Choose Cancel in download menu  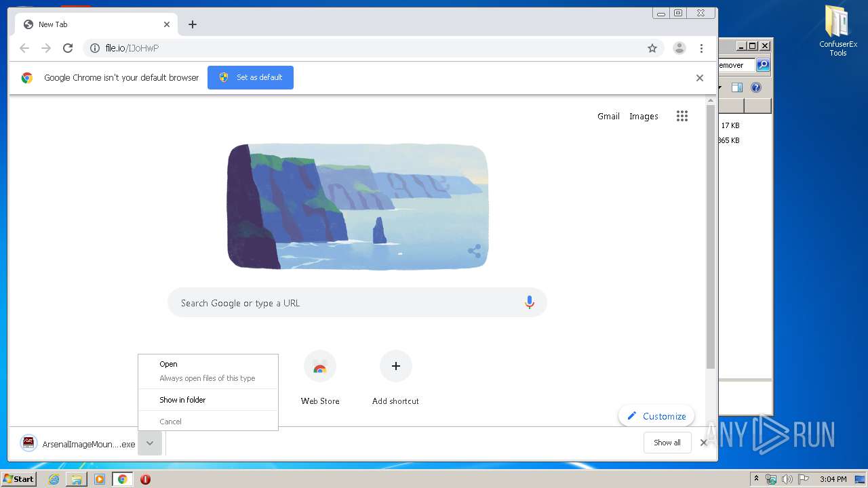tap(208, 422)
